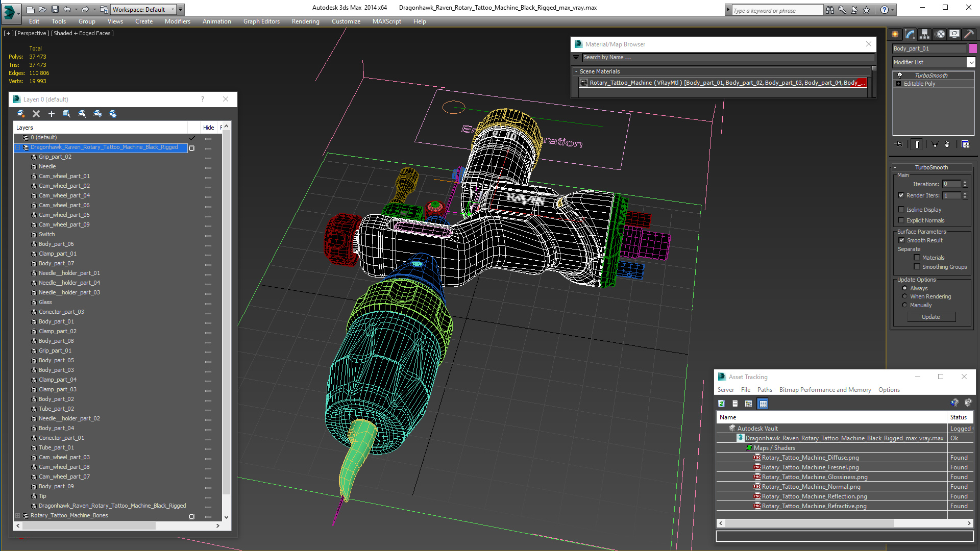Viewport: 980px width, 551px height.
Task: Click Make Unique icon below modifier stack
Action: coord(935,144)
